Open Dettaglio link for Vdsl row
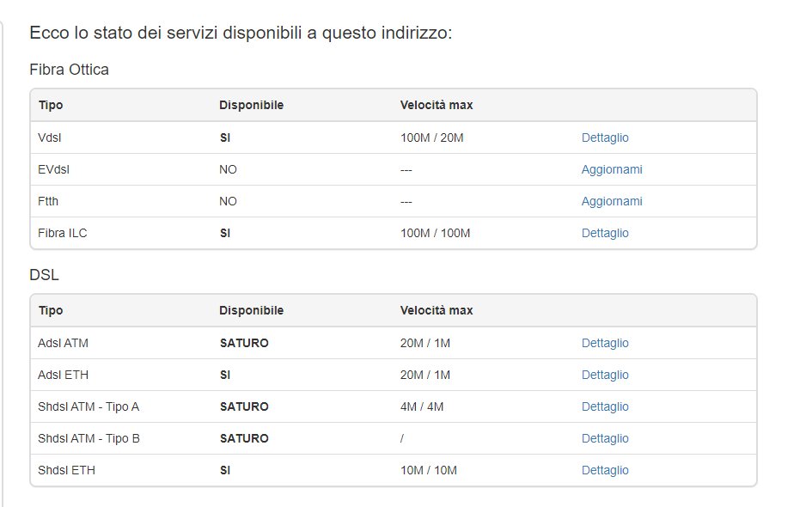The width and height of the screenshot is (812, 507). click(x=605, y=137)
